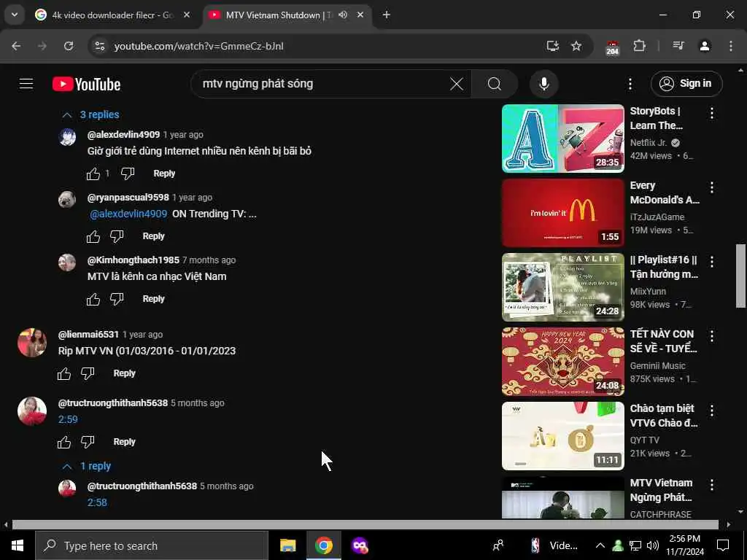This screenshot has height=560, width=747.
Task: Bookmark this page with the star icon
Action: click(x=576, y=46)
